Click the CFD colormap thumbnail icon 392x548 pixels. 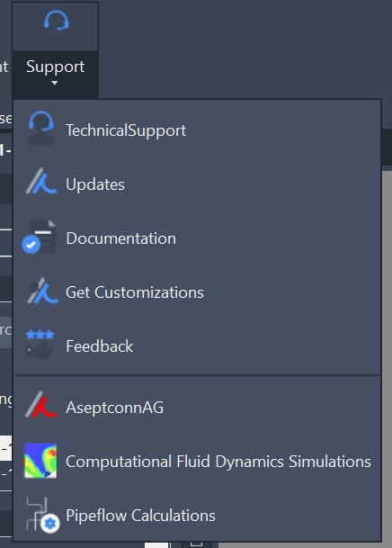click(x=40, y=461)
